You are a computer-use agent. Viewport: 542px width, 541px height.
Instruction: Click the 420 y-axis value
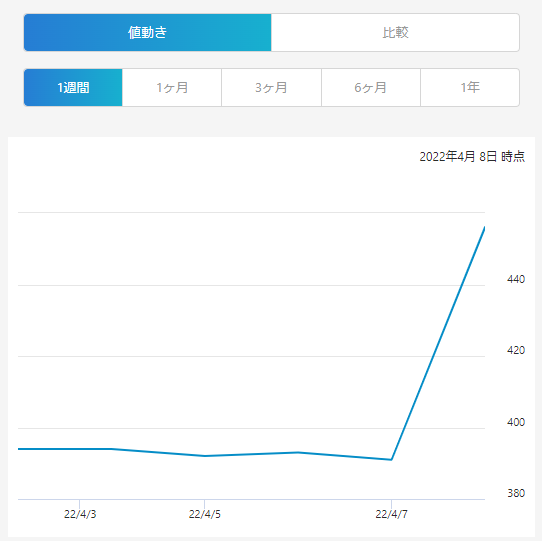click(516, 350)
